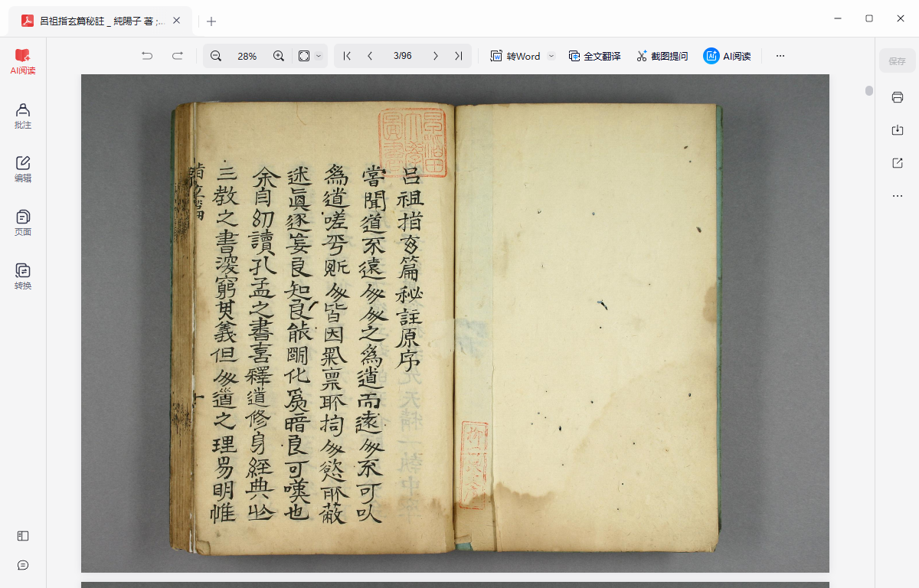Open the 转换 convert panel

coord(23,276)
